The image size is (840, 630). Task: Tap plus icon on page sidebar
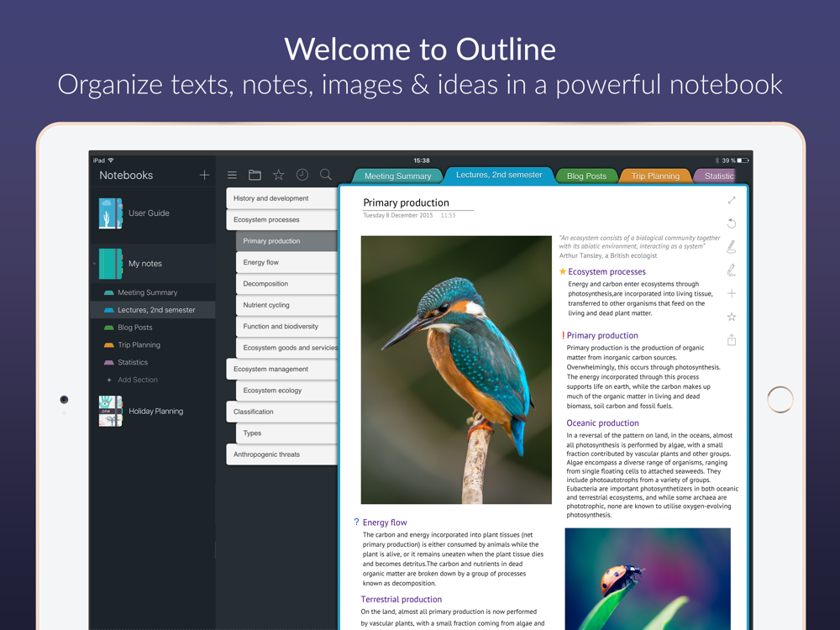click(x=732, y=293)
